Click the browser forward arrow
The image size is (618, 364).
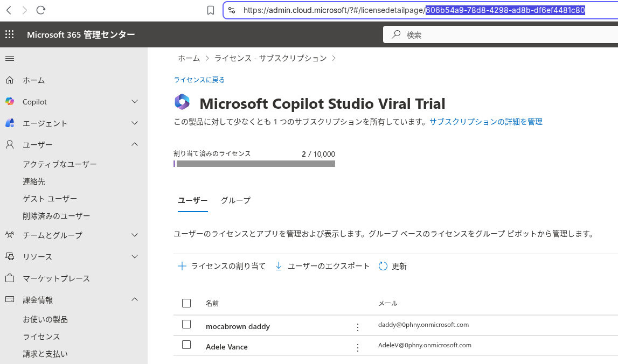(x=24, y=10)
